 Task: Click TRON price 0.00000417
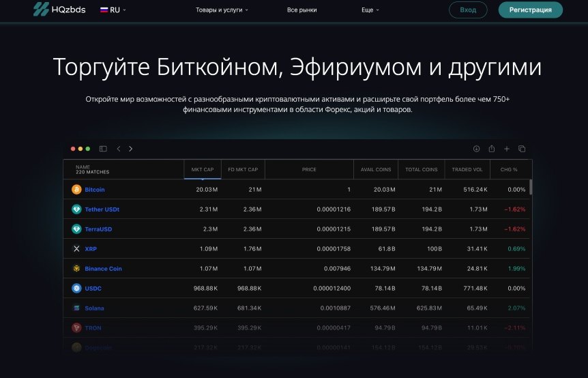click(x=334, y=328)
